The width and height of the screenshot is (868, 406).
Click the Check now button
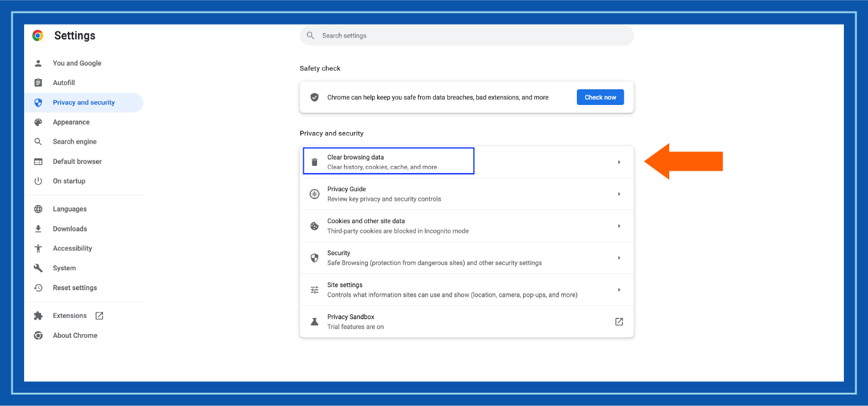pos(600,97)
